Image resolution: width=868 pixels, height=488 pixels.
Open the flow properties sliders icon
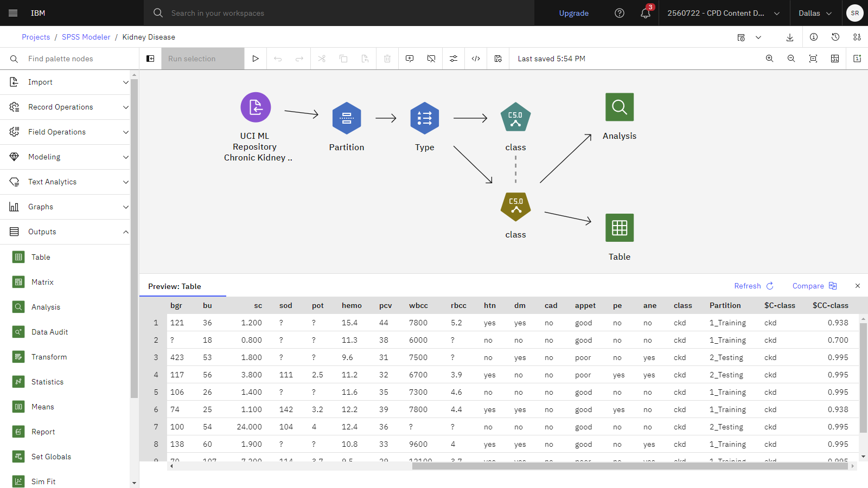[x=454, y=59]
